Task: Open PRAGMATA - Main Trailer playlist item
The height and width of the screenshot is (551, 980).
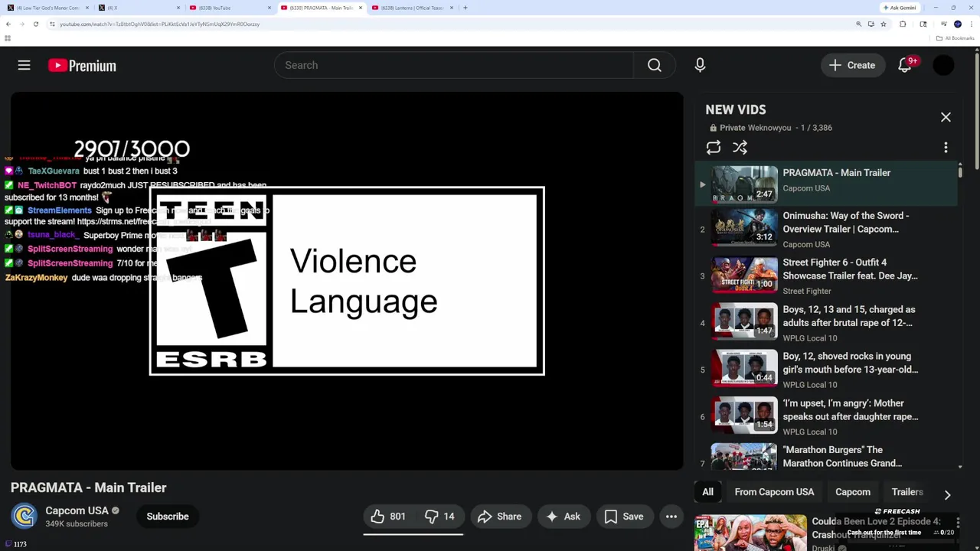Action: click(827, 184)
